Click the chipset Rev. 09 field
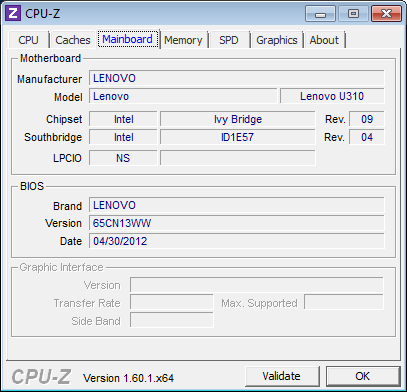 point(367,119)
